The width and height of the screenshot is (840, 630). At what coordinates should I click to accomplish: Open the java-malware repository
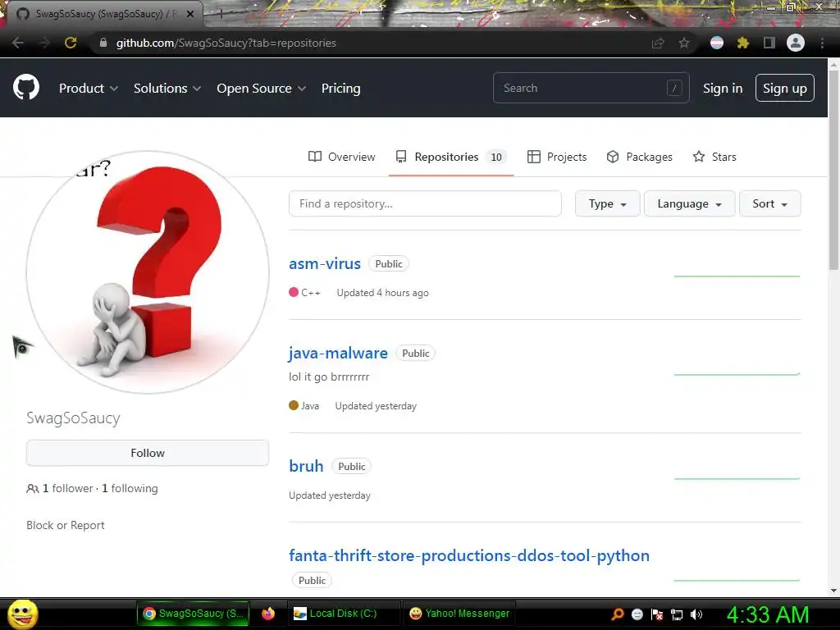point(338,353)
